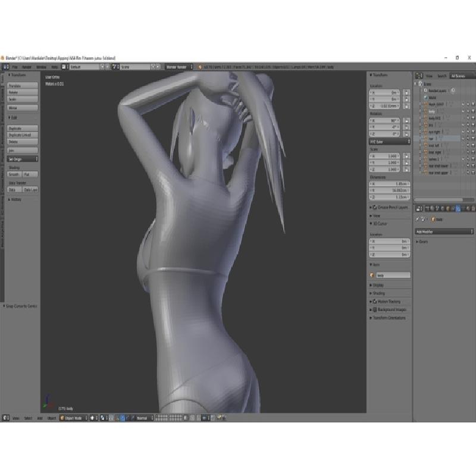Screen dimensions: 476x476
Task: Delete the current scene with the X button
Action: click(x=158, y=67)
